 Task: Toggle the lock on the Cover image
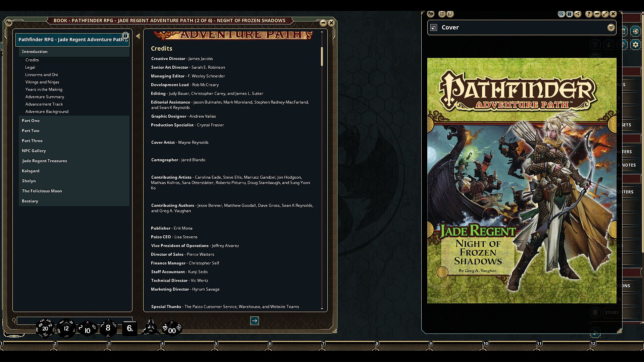tap(570, 14)
